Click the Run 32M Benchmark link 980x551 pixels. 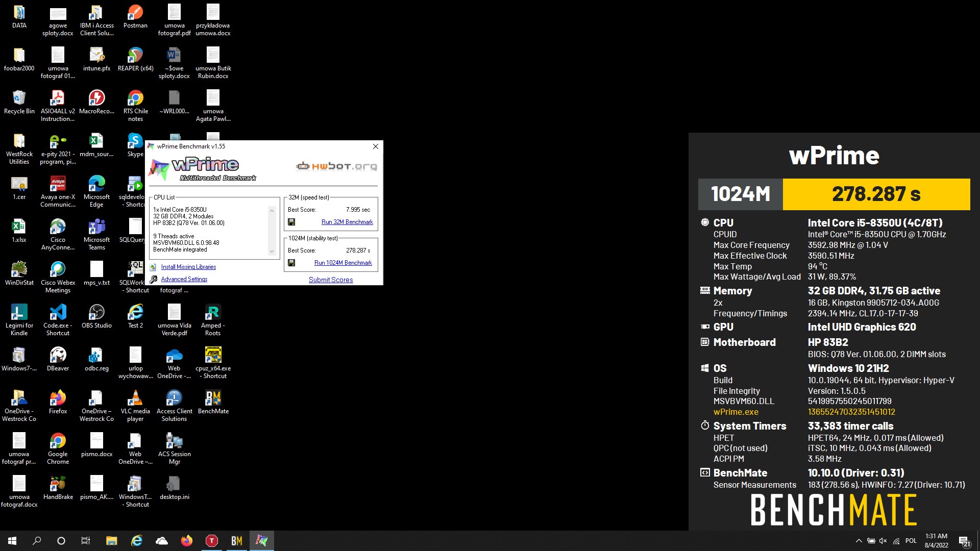click(347, 222)
